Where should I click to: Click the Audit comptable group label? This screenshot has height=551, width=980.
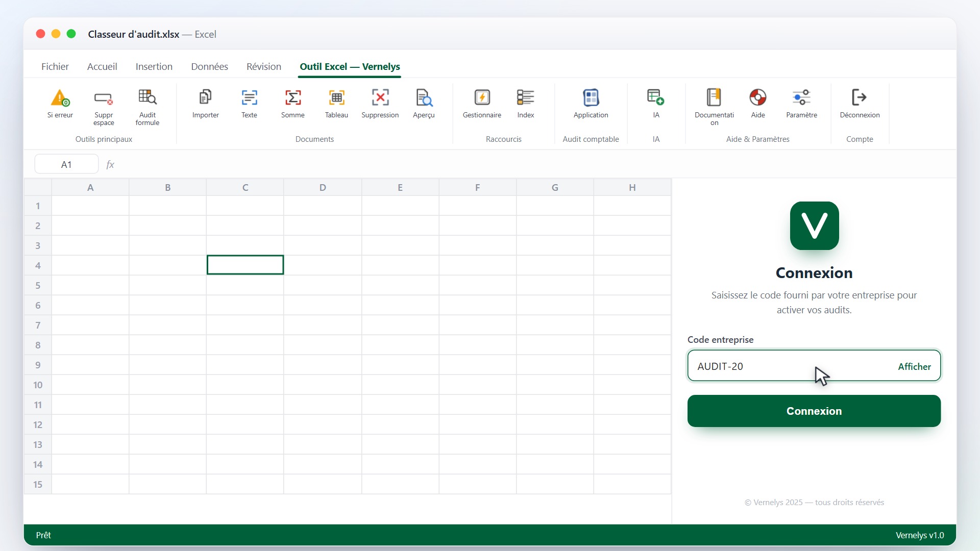[591, 139]
